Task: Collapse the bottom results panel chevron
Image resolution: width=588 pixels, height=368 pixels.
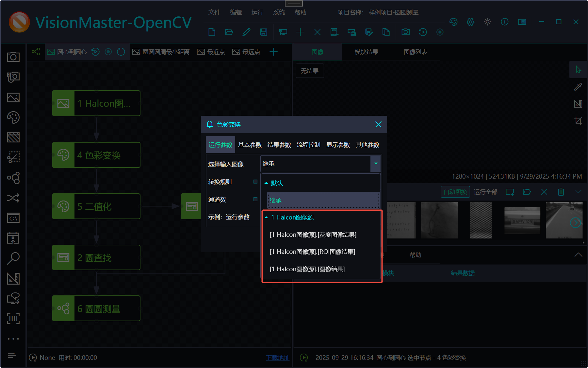Action: (578, 255)
